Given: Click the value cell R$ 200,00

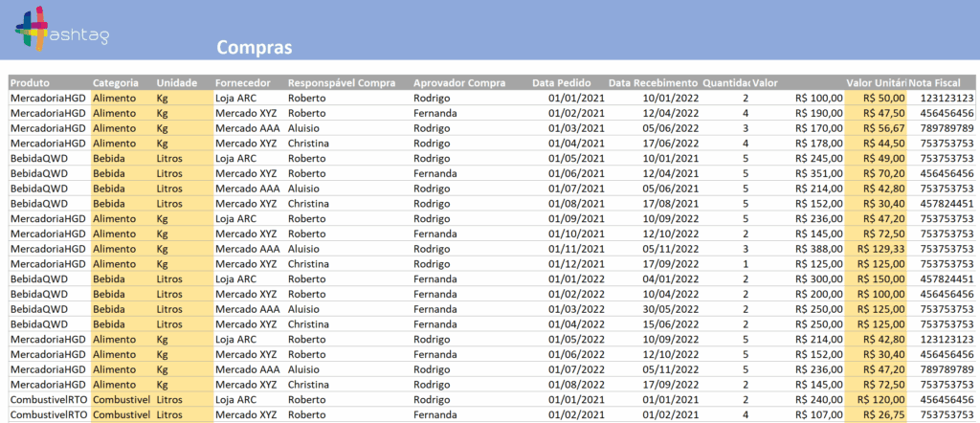Looking at the screenshot, I should click(x=819, y=294).
